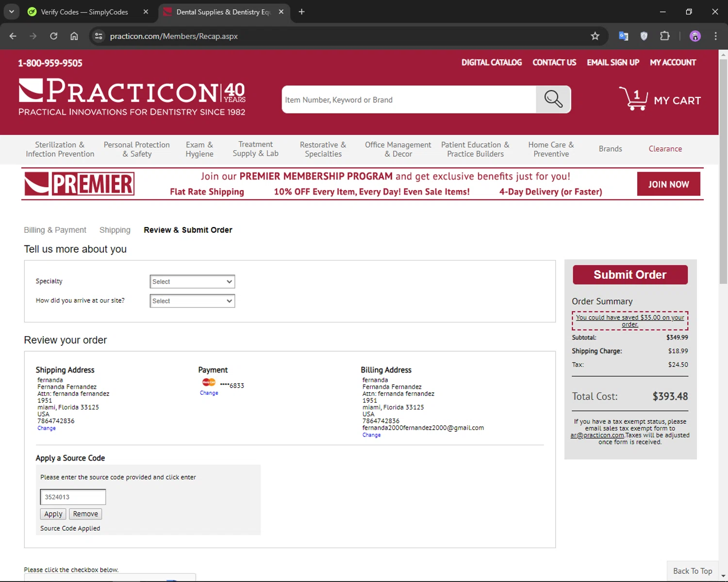This screenshot has width=728, height=582.
Task: Click Submit Order button
Action: tap(630, 275)
